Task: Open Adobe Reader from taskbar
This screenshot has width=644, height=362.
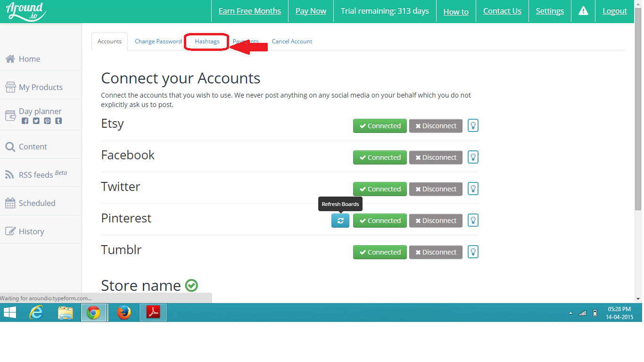Action: 153,313
